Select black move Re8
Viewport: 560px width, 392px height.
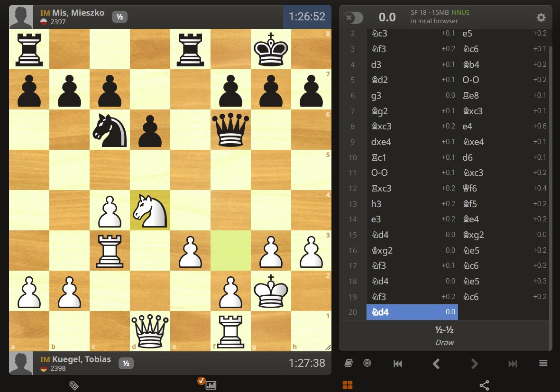click(504, 95)
